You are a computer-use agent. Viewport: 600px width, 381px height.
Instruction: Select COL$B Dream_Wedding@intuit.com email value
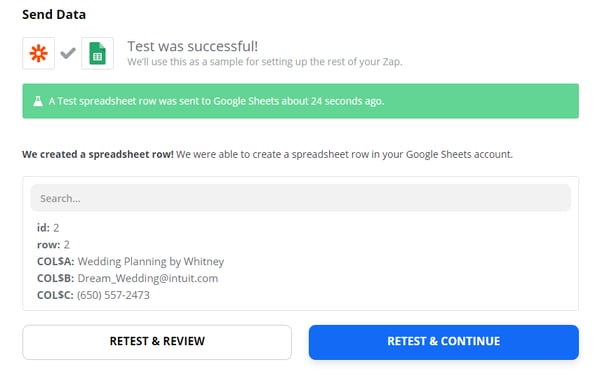pos(148,278)
